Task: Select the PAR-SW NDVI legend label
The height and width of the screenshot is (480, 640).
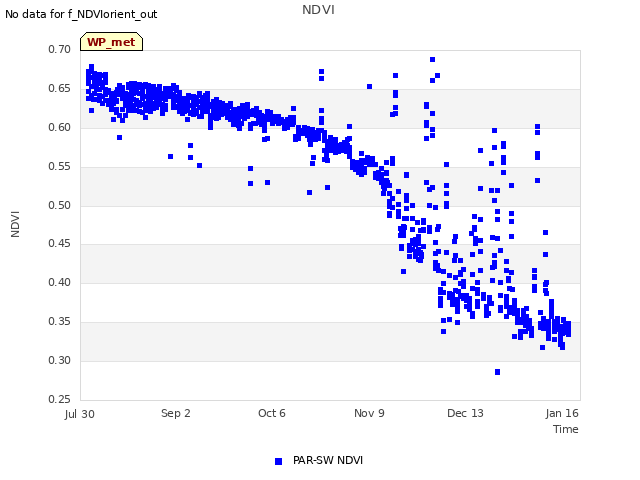Action: [x=328, y=460]
